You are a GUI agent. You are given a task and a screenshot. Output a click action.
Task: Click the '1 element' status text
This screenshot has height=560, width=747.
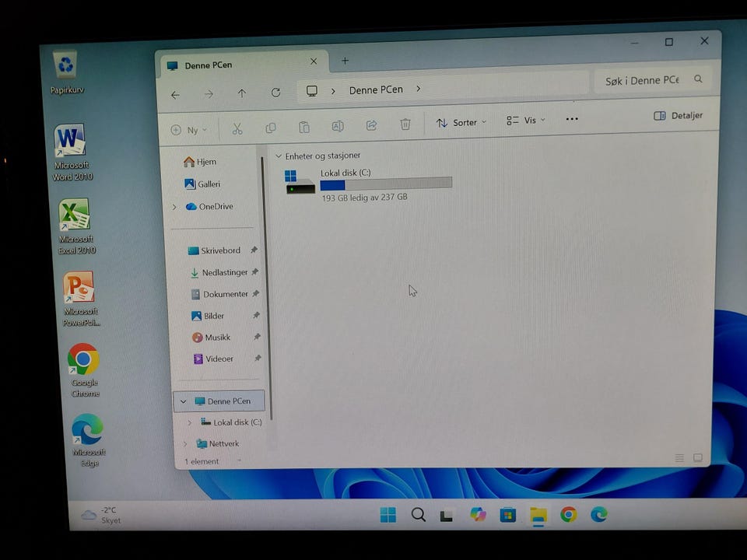202,461
